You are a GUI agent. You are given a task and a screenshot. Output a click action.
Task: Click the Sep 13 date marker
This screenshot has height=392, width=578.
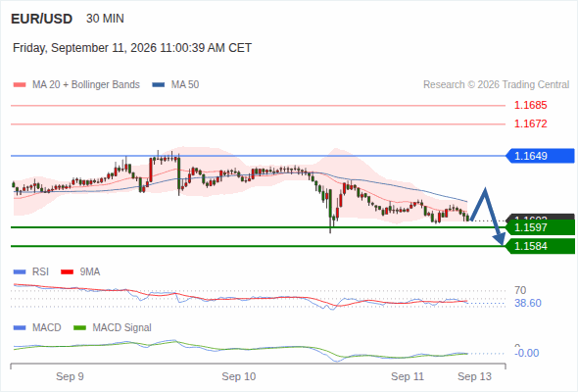(x=474, y=376)
